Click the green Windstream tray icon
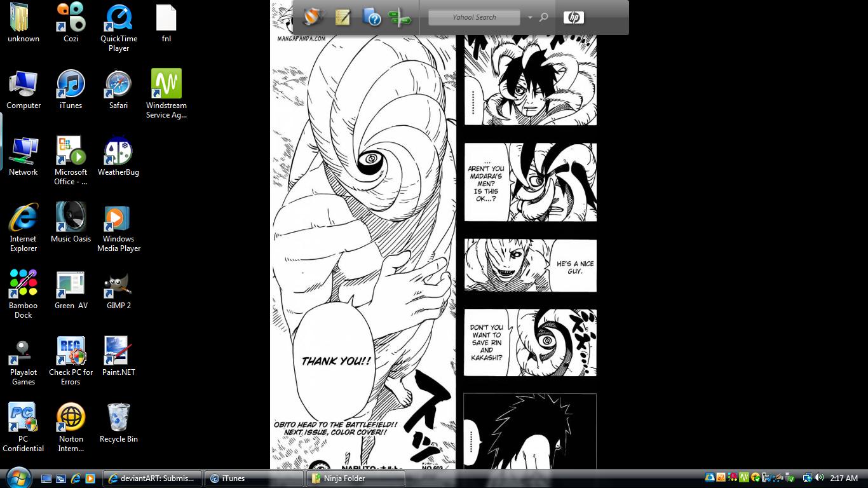The height and width of the screenshot is (488, 868). 744,478
